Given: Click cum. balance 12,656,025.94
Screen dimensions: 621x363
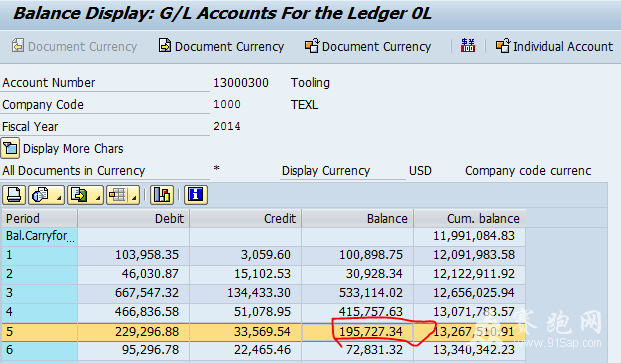Looking at the screenshot, I should tap(474, 293).
